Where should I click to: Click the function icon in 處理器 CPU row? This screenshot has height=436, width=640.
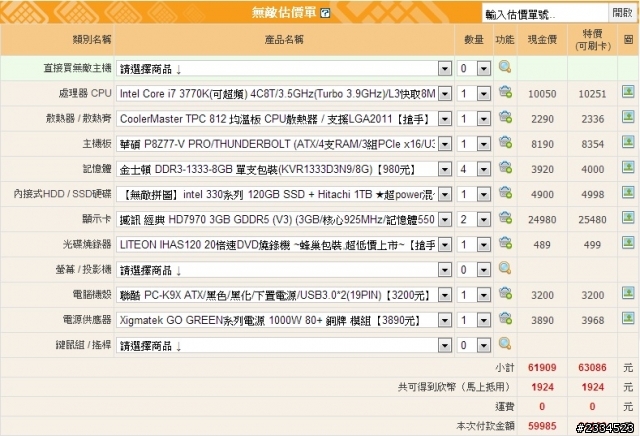point(505,92)
